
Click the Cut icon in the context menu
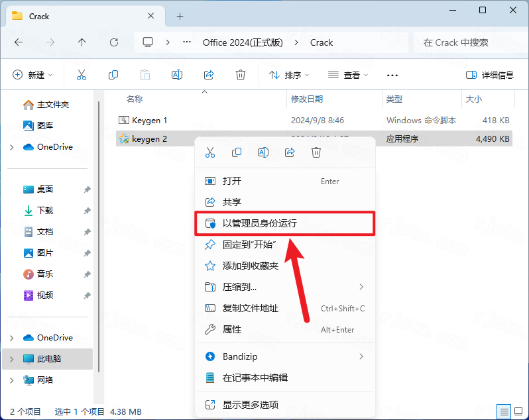click(x=210, y=153)
